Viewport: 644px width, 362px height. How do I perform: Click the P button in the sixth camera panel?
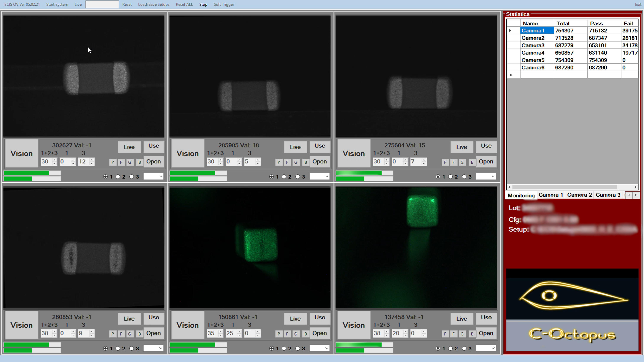tap(445, 334)
